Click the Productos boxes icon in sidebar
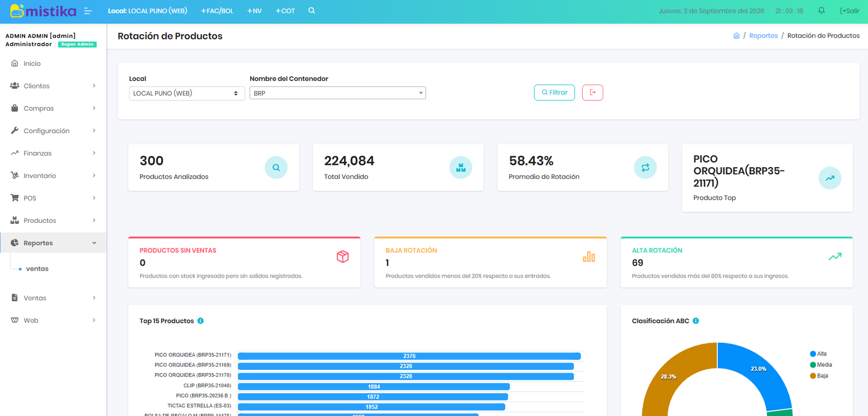This screenshot has height=416, width=868. [15, 220]
